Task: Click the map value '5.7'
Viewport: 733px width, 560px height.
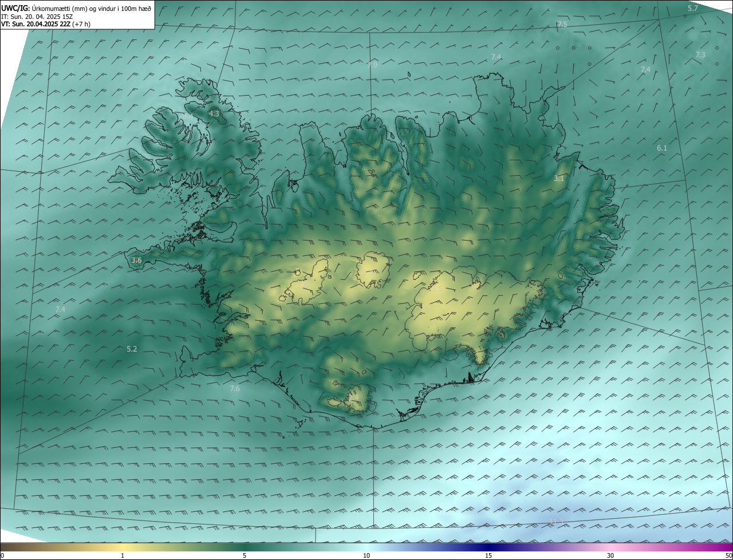Action: pyautogui.click(x=692, y=8)
